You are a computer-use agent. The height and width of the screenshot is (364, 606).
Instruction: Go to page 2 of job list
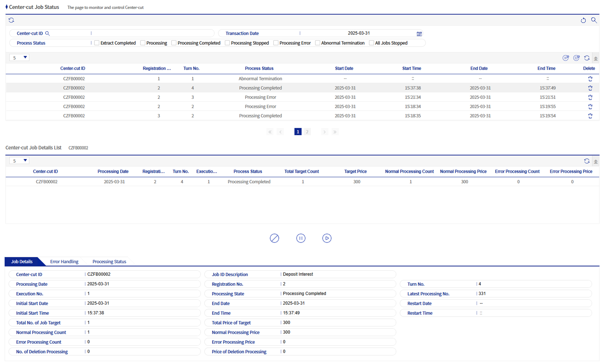tap(307, 132)
